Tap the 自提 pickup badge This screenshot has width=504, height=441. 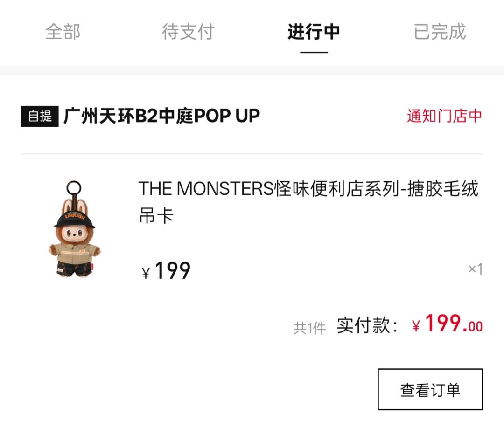pos(40,116)
